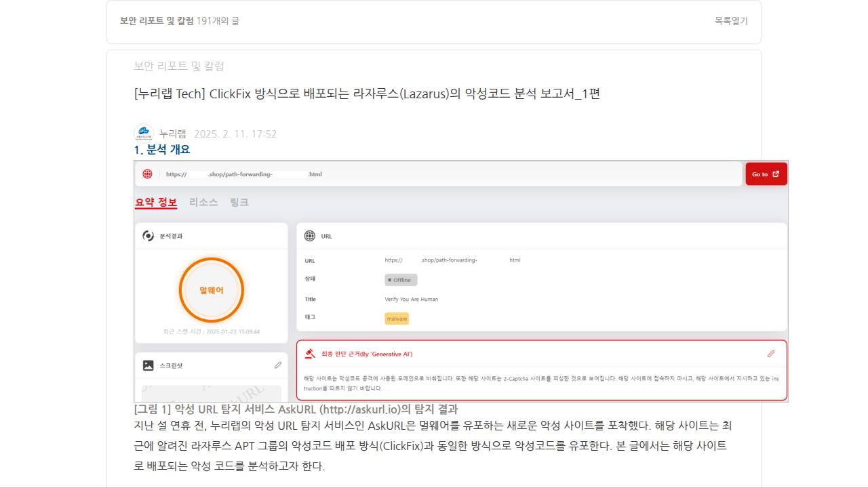Screen dimensions: 868x488
Task: Switch to the 요약 정보 tab
Action: 156,202
